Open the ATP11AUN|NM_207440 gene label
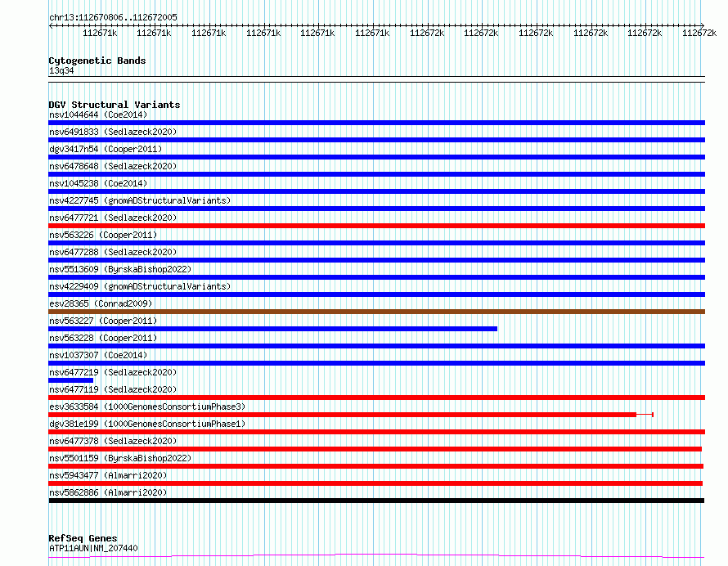Screen dimensions: 728x566 click(93, 548)
